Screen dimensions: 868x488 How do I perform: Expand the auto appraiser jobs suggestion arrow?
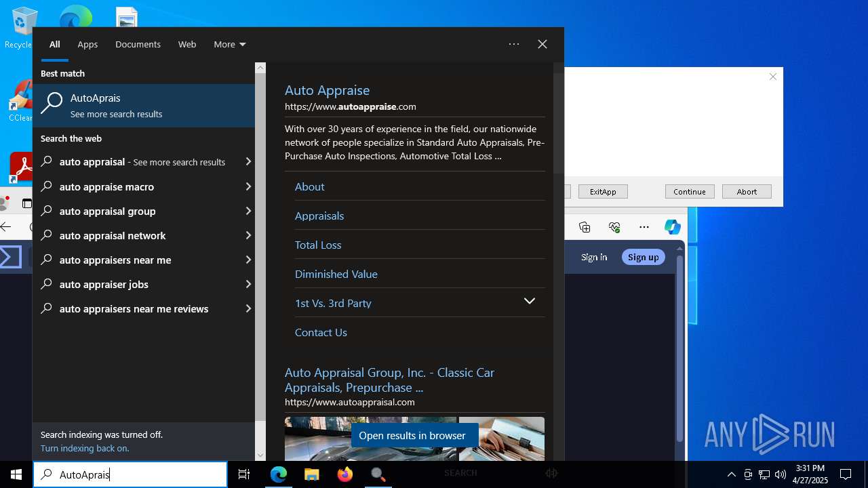point(248,284)
